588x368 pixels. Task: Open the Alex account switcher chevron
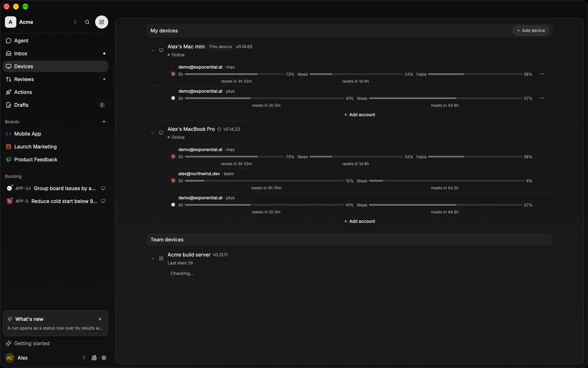84,358
